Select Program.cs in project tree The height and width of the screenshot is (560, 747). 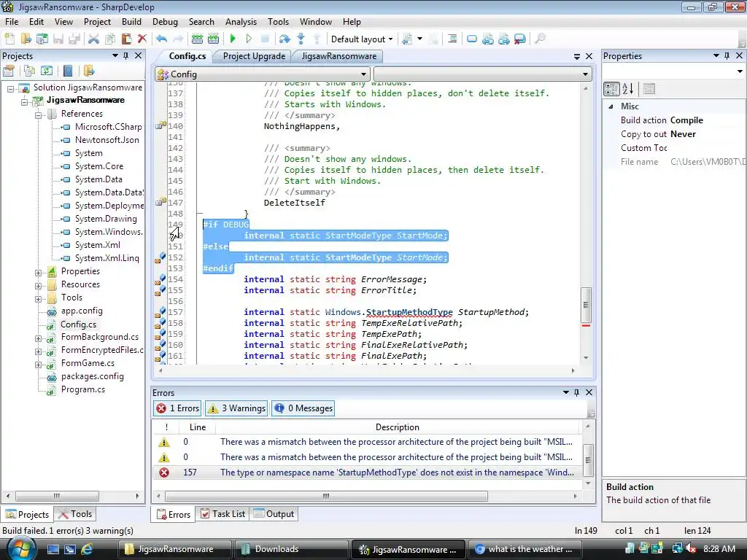click(x=83, y=389)
